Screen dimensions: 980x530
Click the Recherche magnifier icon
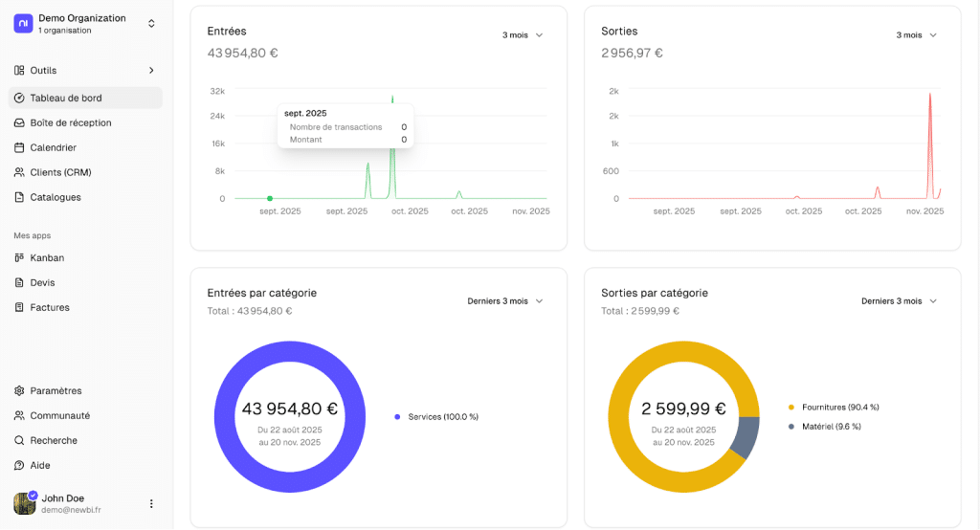20,440
